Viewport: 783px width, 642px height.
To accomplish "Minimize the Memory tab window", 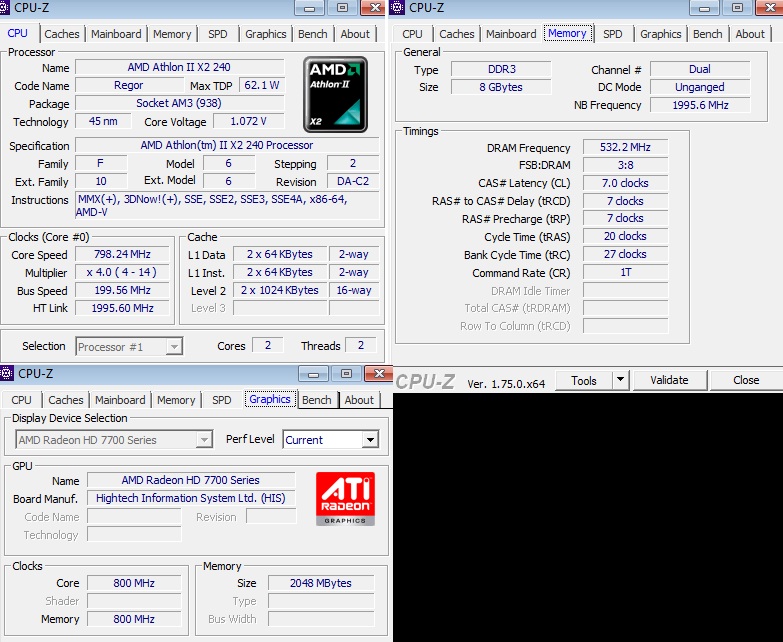I will (704, 8).
